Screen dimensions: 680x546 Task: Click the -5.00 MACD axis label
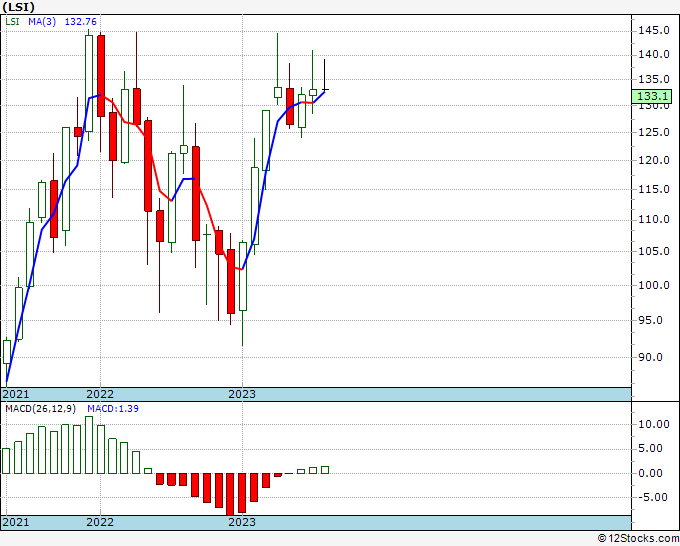click(x=654, y=497)
